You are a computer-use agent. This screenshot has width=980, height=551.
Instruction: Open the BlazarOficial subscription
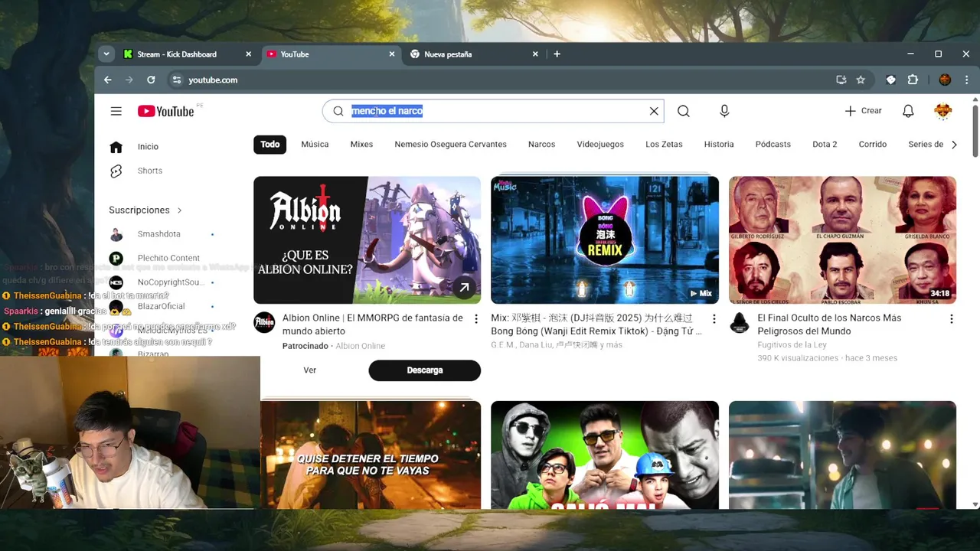point(159,306)
